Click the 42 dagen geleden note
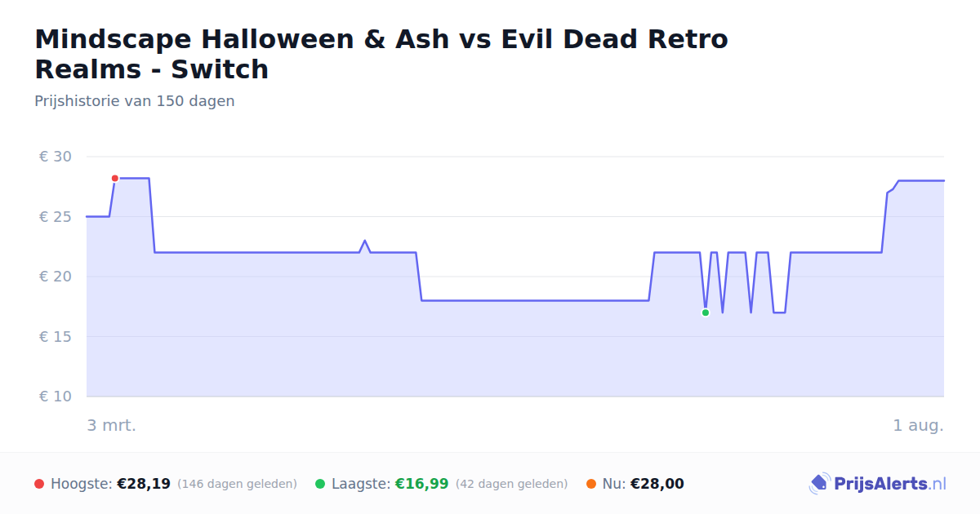The width and height of the screenshot is (980, 514). tap(511, 484)
